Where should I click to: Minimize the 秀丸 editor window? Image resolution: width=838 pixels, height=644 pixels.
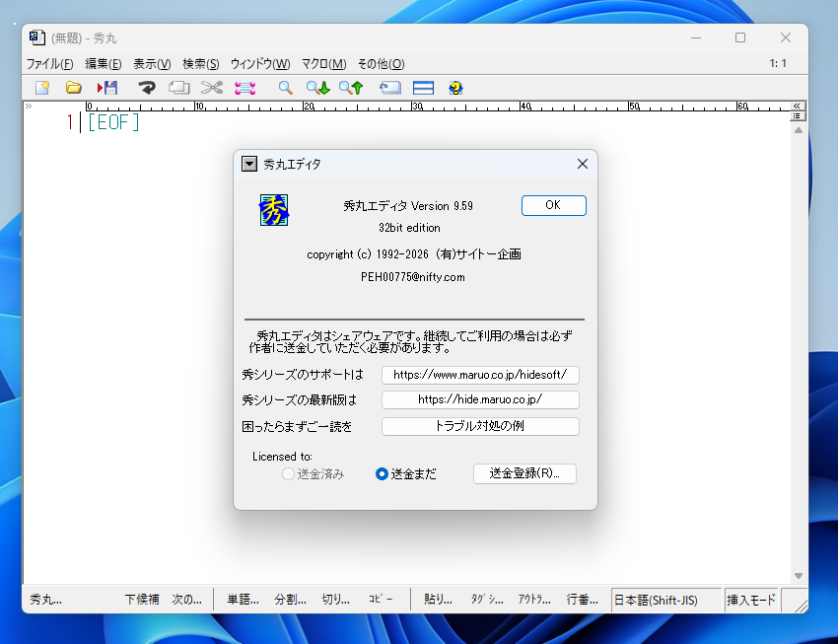coord(696,37)
